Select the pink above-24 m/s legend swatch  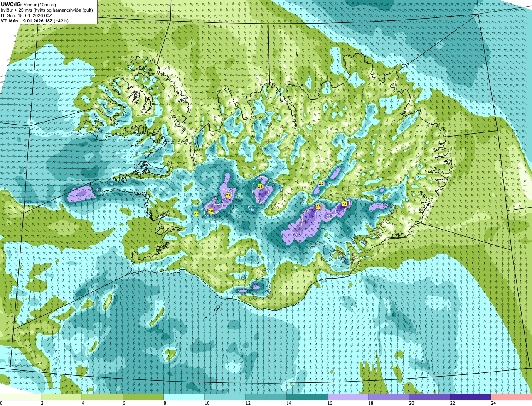click(511, 397)
